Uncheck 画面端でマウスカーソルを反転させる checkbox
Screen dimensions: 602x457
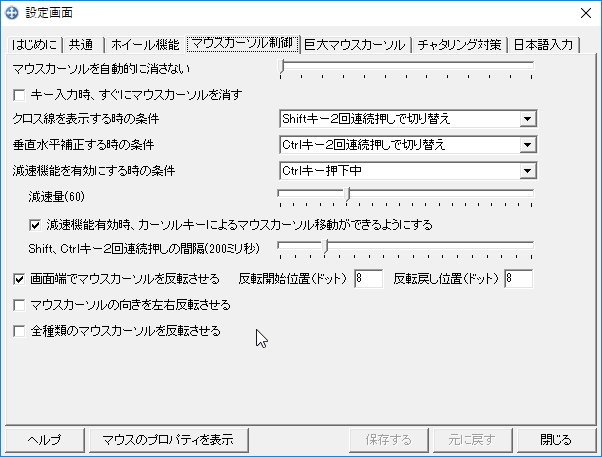(19, 279)
